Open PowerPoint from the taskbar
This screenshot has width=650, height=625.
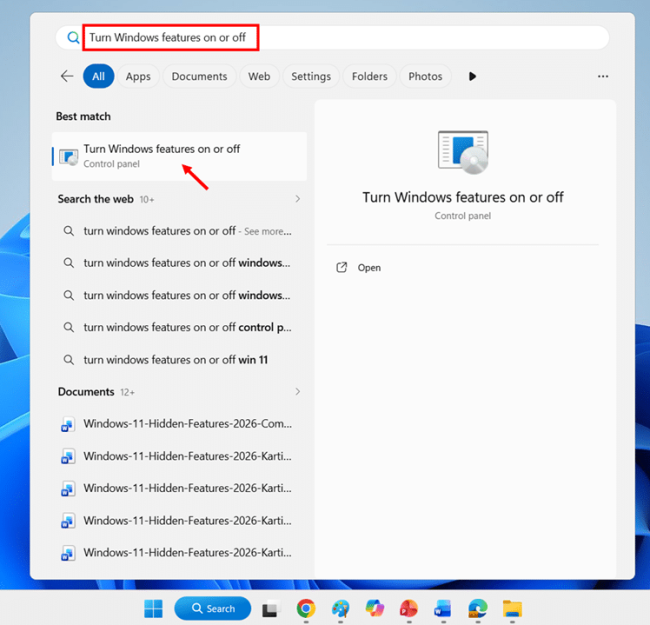coord(409,608)
